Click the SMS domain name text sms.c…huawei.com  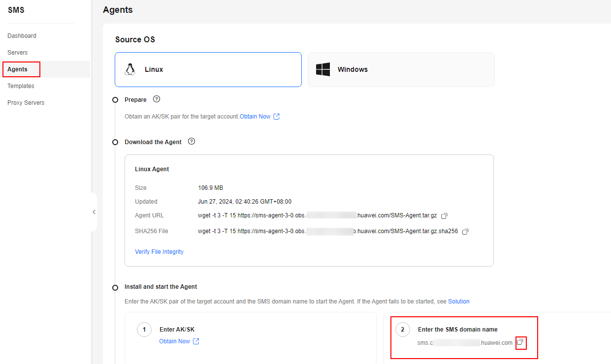[465, 343]
